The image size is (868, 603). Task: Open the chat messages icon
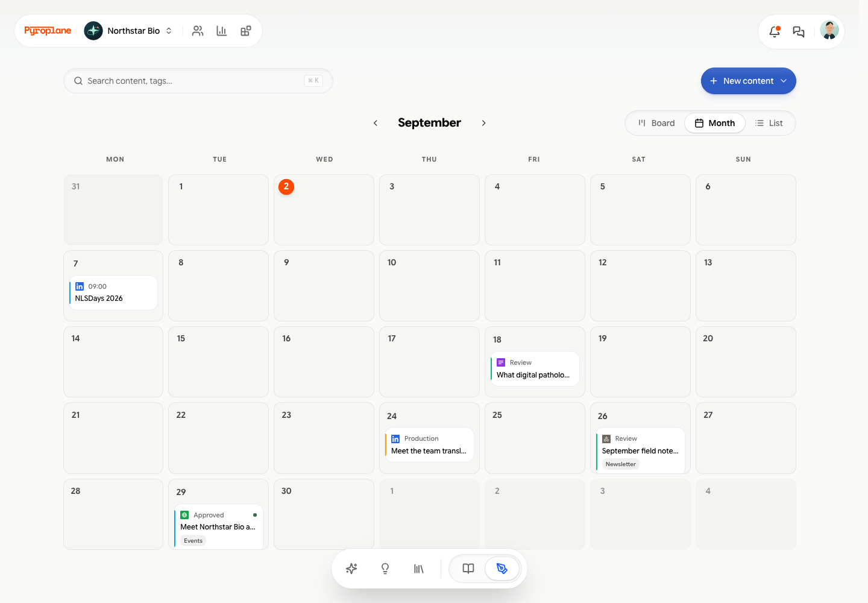(799, 31)
